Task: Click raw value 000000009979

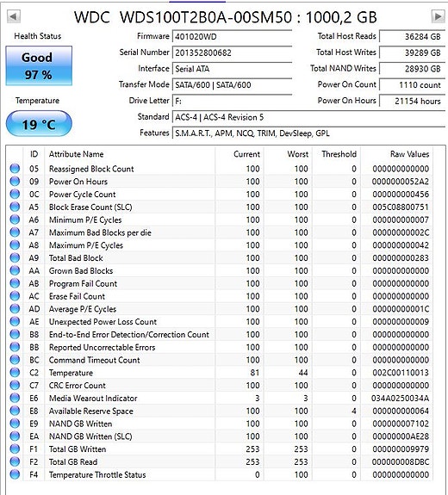Action: tap(401, 449)
